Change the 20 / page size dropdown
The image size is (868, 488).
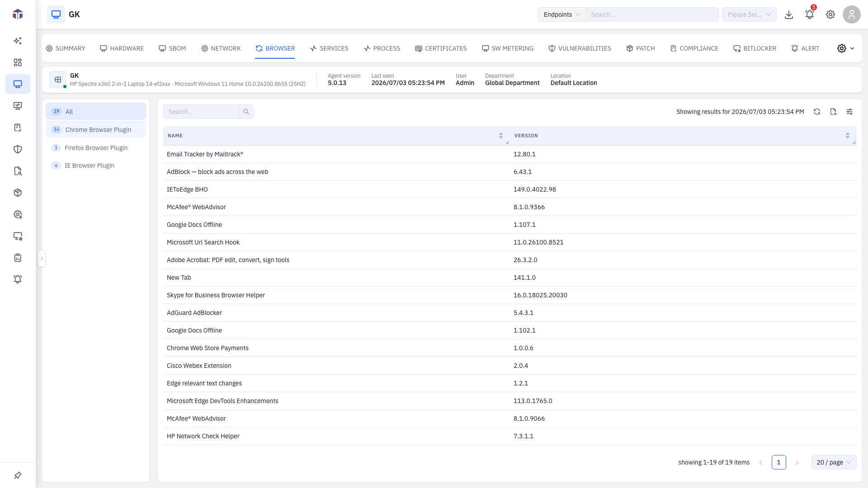click(834, 462)
